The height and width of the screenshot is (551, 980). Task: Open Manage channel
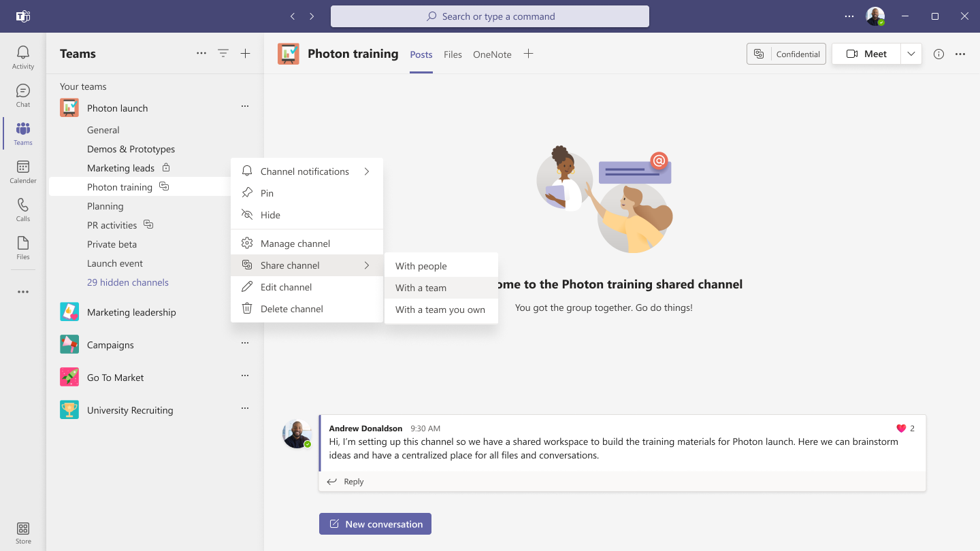click(307, 244)
